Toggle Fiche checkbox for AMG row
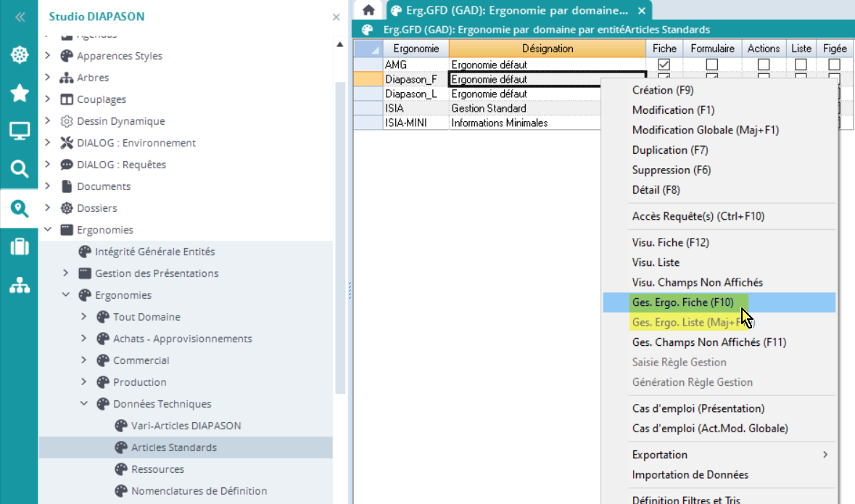This screenshot has height=504, width=855. tap(664, 65)
